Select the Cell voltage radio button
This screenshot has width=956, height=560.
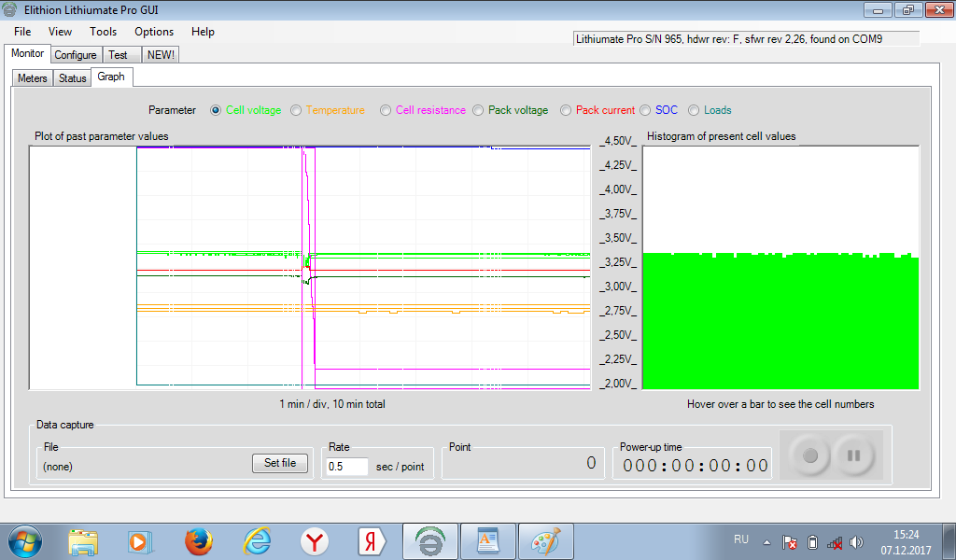(216, 110)
